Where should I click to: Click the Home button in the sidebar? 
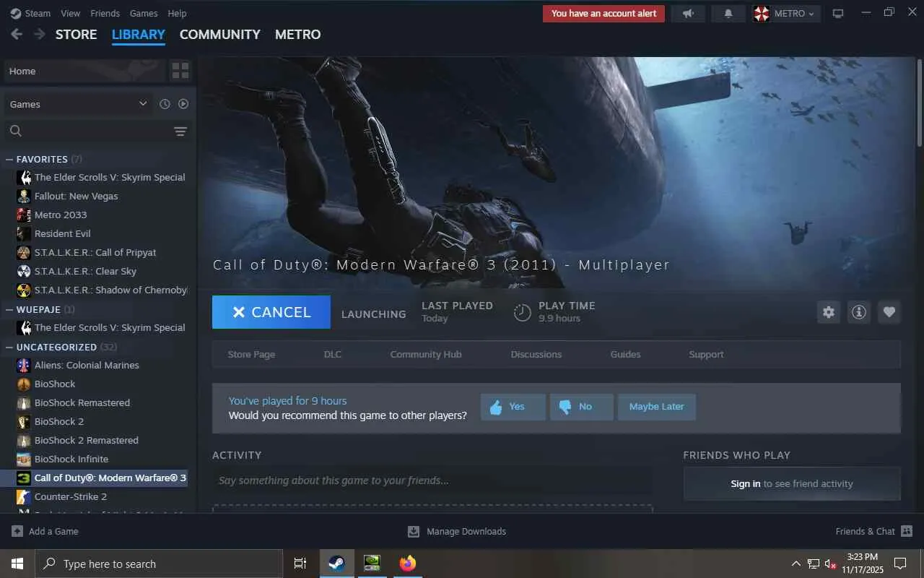tap(84, 71)
